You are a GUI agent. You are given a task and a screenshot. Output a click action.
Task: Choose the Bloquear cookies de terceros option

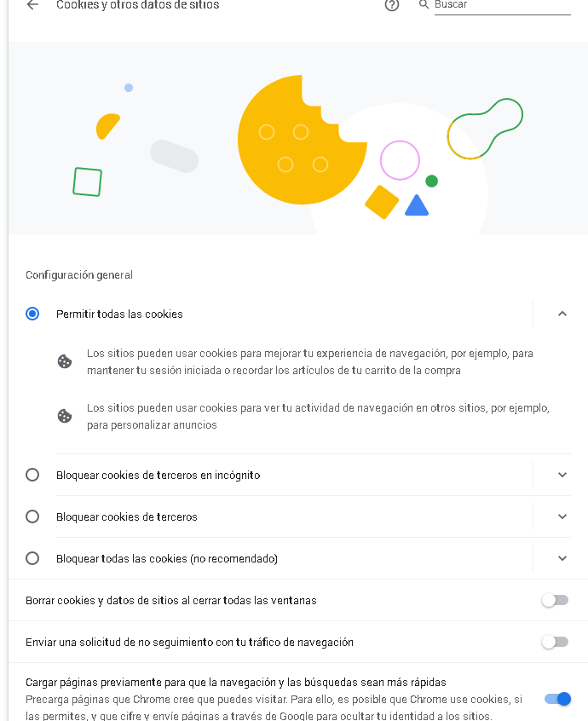32,516
